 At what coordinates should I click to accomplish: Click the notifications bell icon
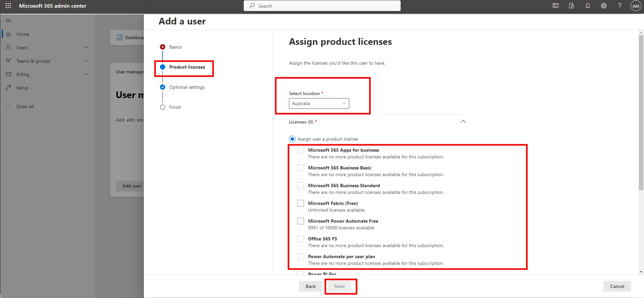pyautogui.click(x=588, y=6)
